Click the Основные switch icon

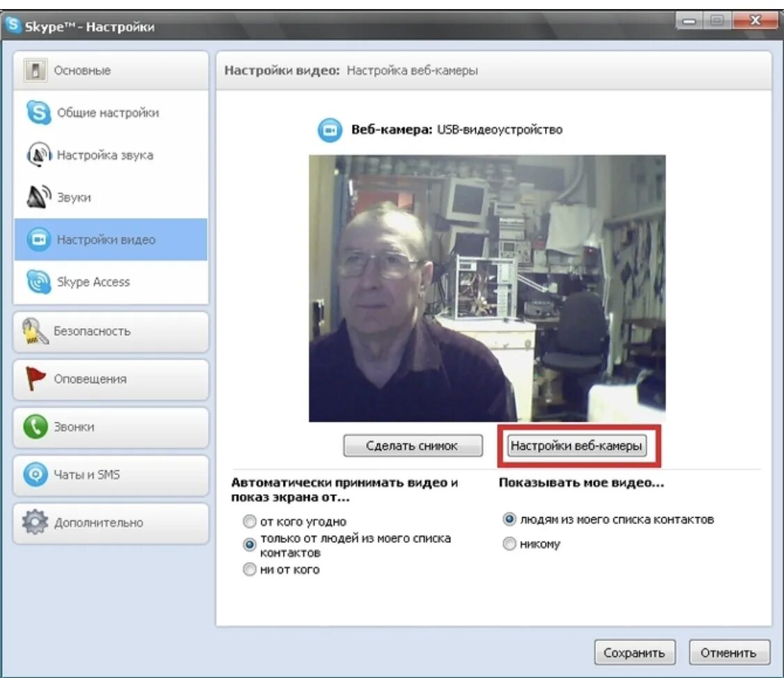click(x=35, y=70)
